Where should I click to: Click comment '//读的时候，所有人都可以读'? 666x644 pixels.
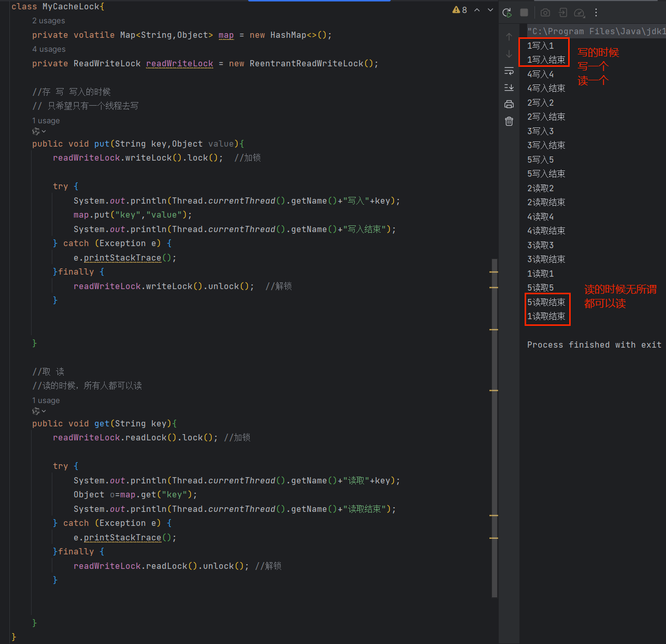[87, 386]
